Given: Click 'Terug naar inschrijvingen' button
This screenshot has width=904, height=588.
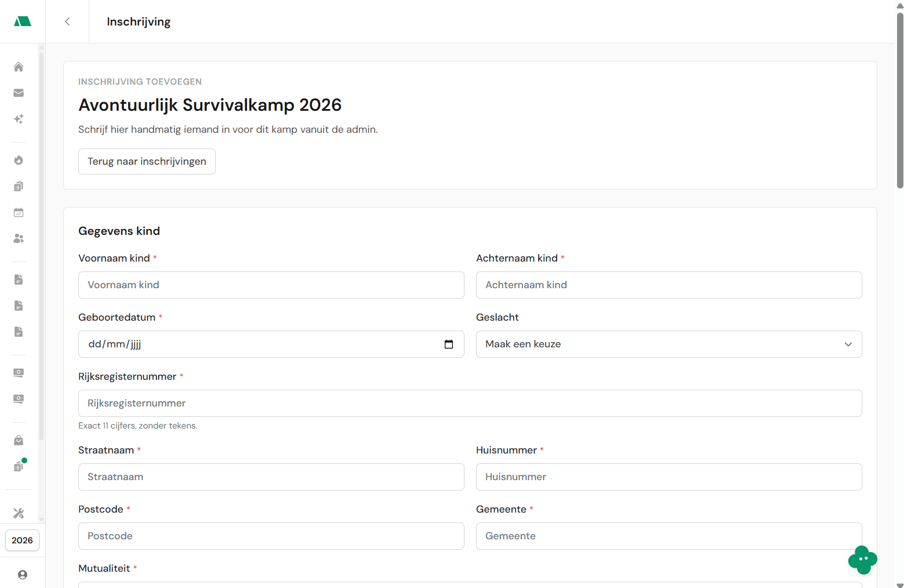Looking at the screenshot, I should point(147,161).
